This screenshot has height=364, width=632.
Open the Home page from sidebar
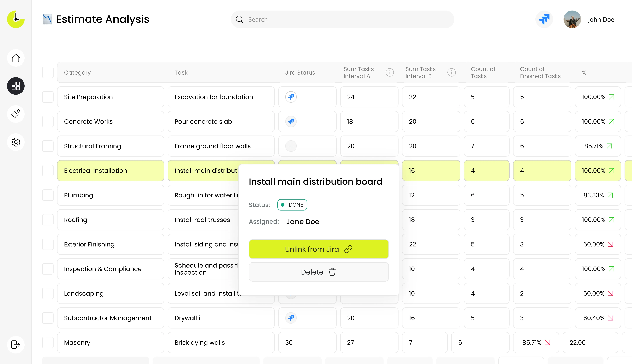tap(16, 58)
